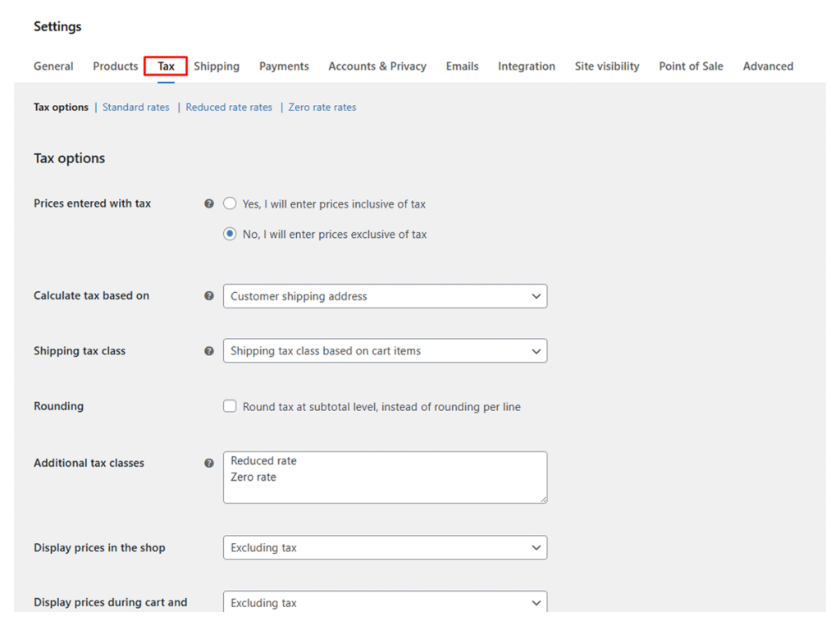Viewport: 840px width, 626px height.
Task: View the Zero rate rates section
Action: [322, 107]
